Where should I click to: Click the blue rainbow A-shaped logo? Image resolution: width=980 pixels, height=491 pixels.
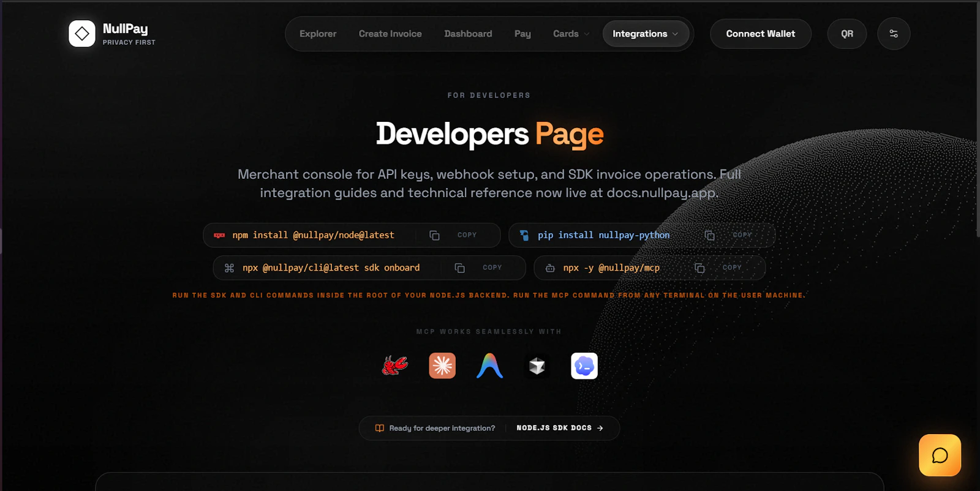(x=490, y=365)
